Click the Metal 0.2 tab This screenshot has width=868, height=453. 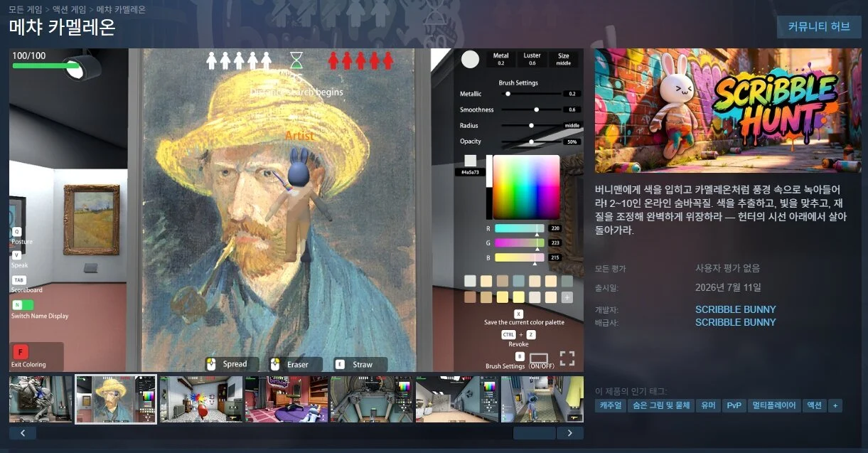pyautogui.click(x=501, y=59)
